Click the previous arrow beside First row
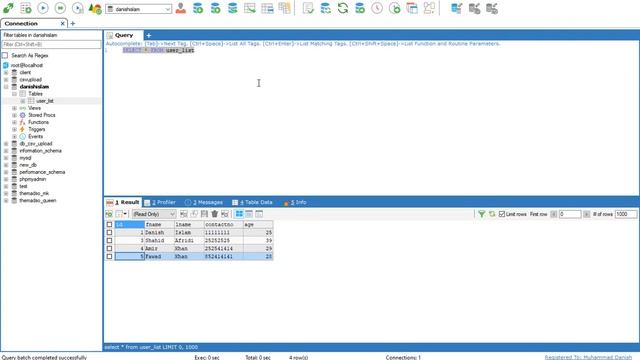640x360 pixels. [553, 214]
